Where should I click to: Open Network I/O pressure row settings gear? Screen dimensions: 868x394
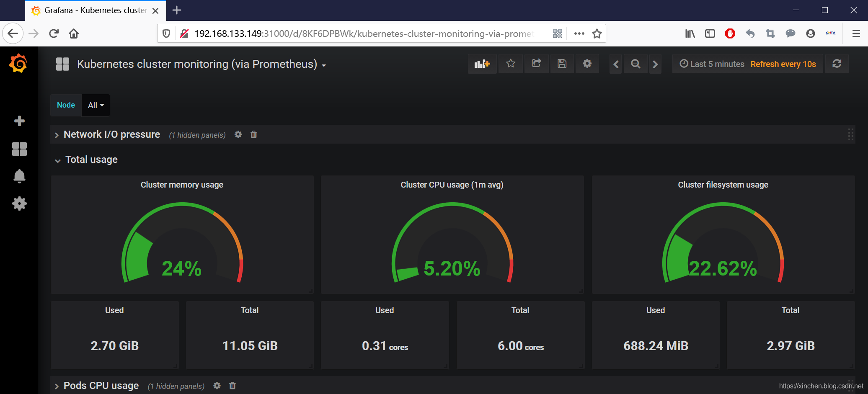point(238,134)
